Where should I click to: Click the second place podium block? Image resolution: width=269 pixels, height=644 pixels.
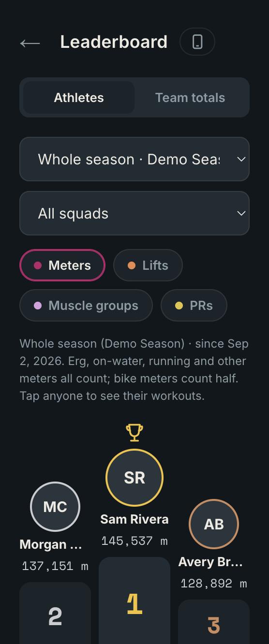tap(55, 613)
